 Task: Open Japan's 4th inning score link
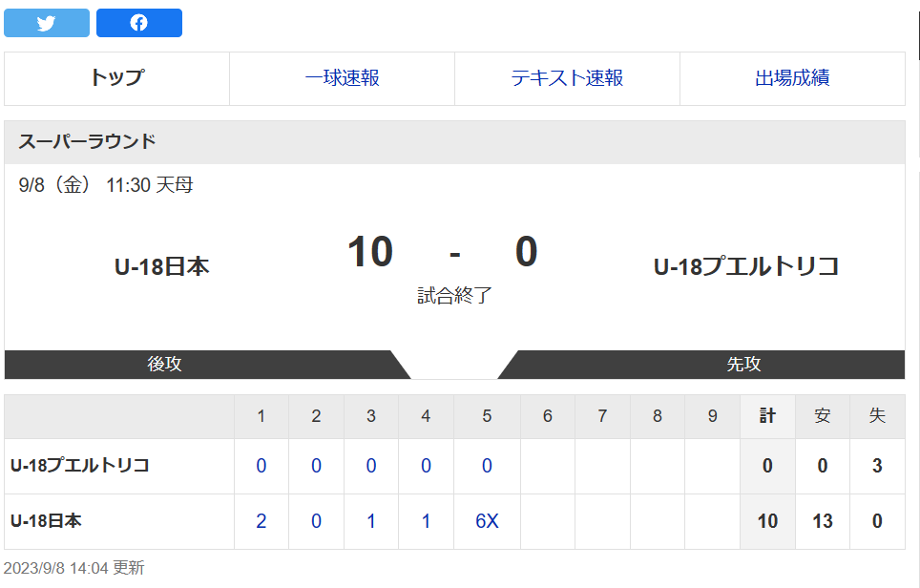pos(426,521)
